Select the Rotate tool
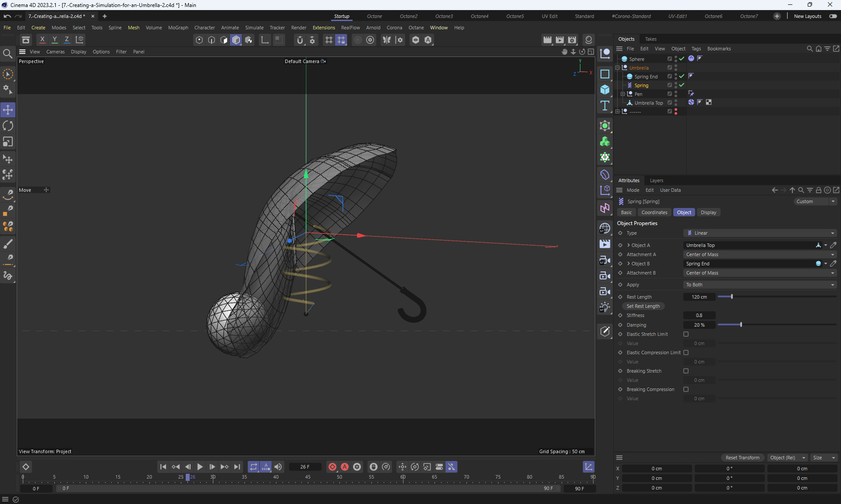 click(8, 126)
